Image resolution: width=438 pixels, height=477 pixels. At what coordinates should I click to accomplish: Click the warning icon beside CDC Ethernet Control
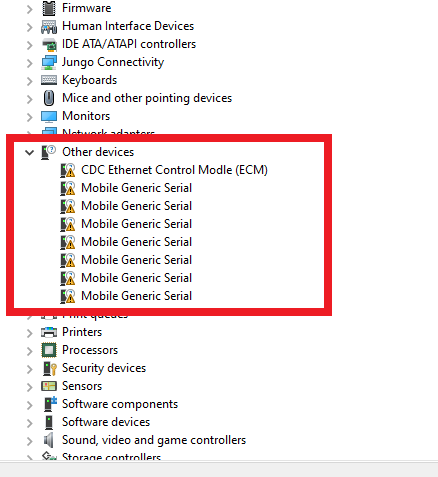tap(68, 170)
